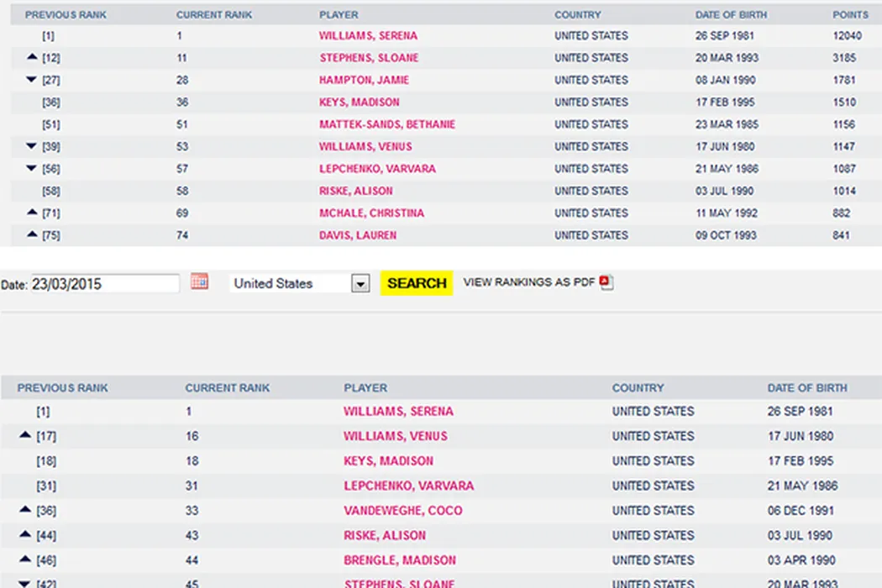Open Sloane Stephens profile in top table

(369, 58)
